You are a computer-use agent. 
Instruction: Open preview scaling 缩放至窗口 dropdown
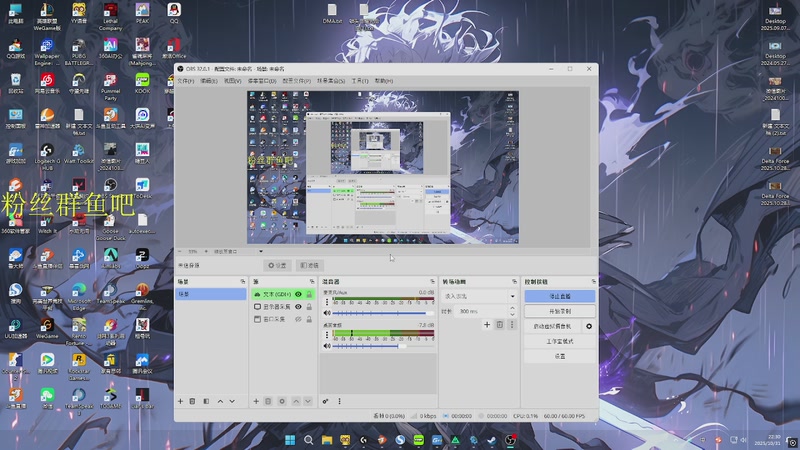click(238, 252)
